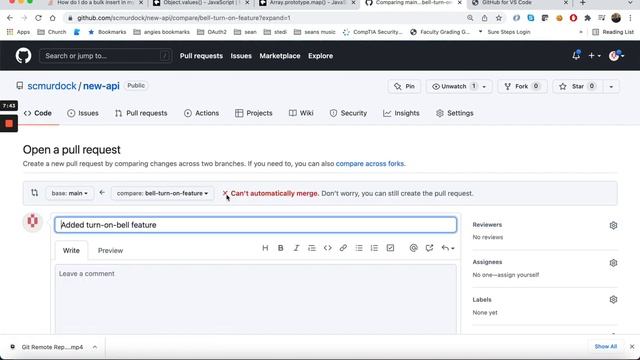
Task: Select the Write comment tab
Action: coord(71,250)
